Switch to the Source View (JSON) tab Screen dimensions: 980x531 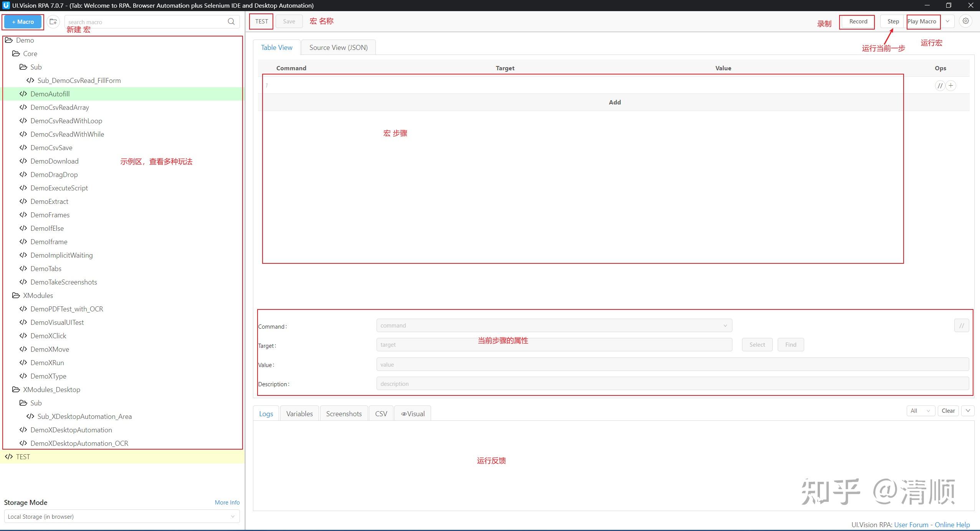pos(338,47)
